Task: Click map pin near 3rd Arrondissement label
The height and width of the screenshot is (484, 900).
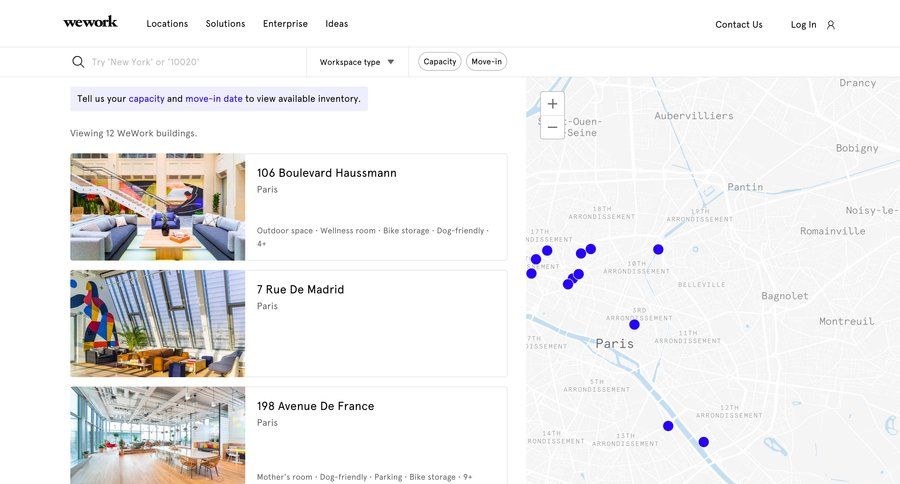Action: pos(634,324)
